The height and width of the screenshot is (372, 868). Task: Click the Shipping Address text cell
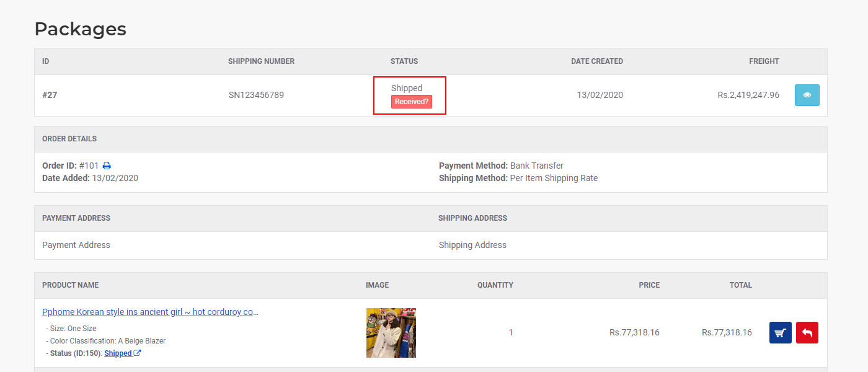tap(472, 245)
